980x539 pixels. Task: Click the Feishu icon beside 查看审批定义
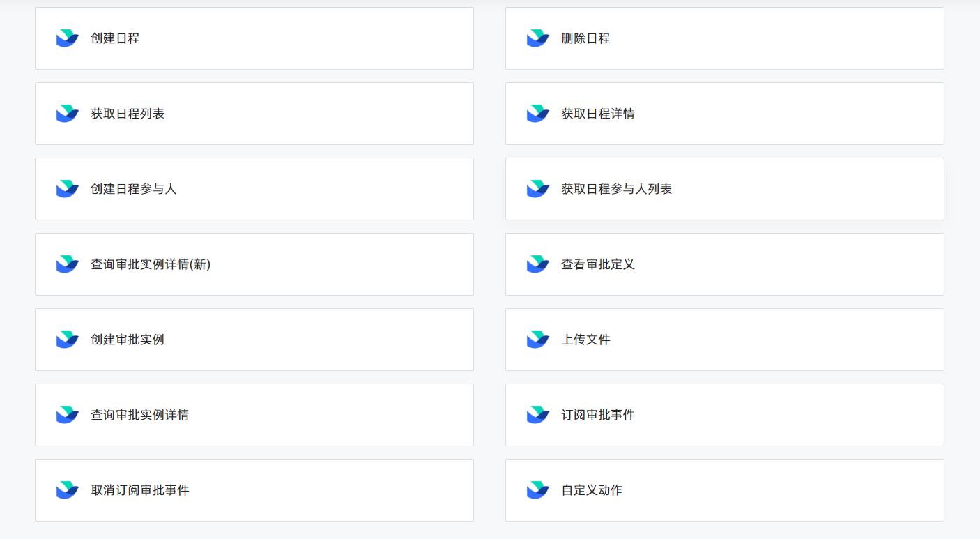[x=538, y=264]
